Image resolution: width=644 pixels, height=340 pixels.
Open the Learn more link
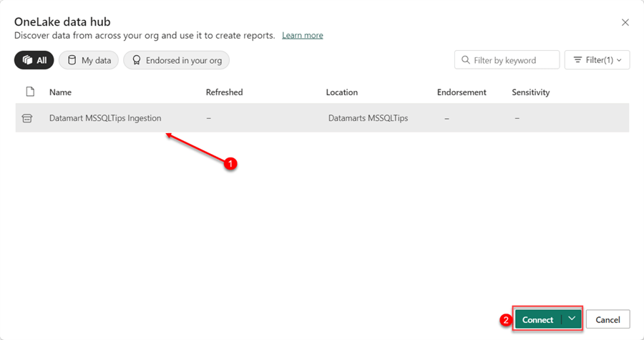tap(302, 35)
